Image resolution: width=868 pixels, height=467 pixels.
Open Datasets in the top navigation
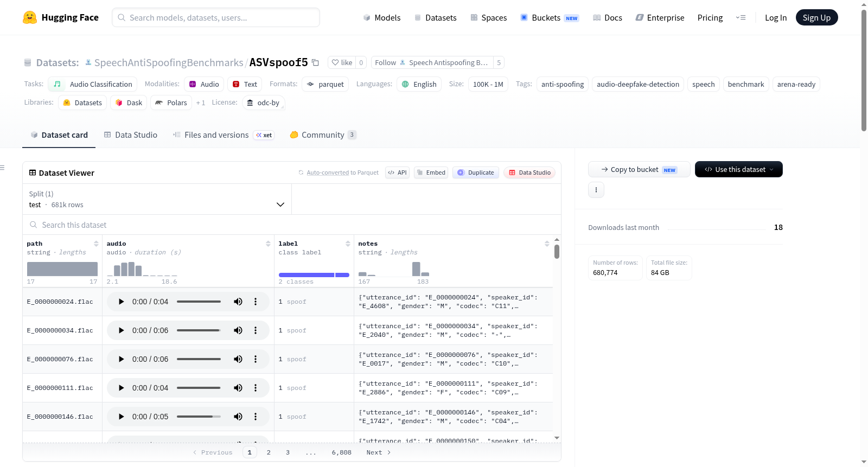435,17
